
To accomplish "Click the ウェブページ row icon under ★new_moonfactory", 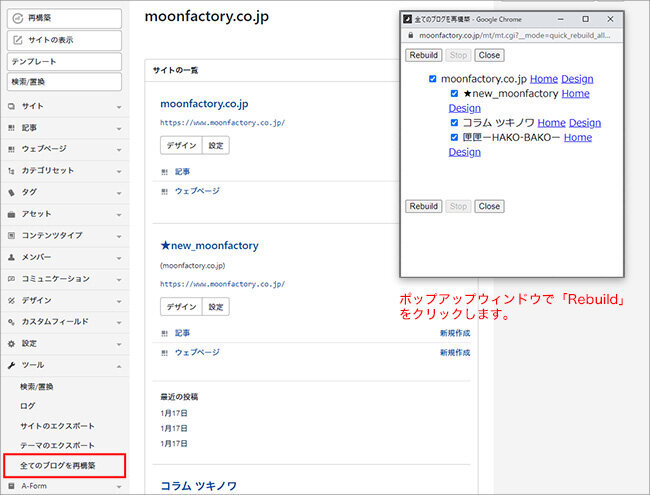I will click(x=165, y=353).
